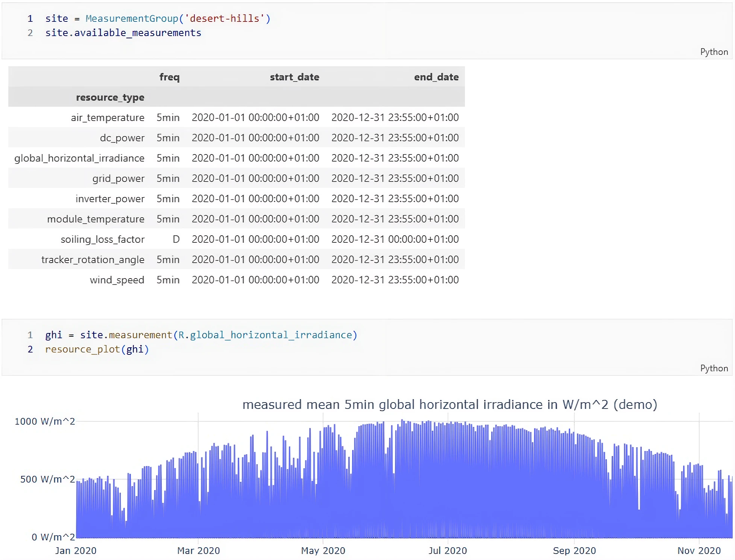The width and height of the screenshot is (735, 560).
Task: Click the Jul 2020 x-axis label
Action: coord(448,551)
